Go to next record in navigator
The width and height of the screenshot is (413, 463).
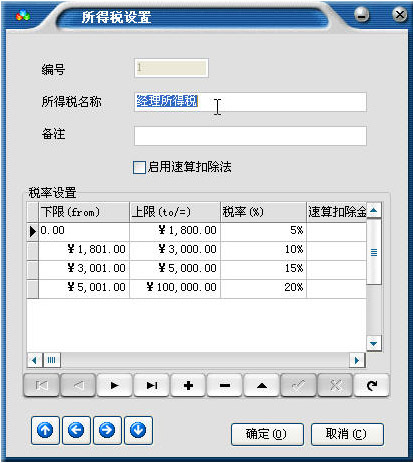point(115,385)
